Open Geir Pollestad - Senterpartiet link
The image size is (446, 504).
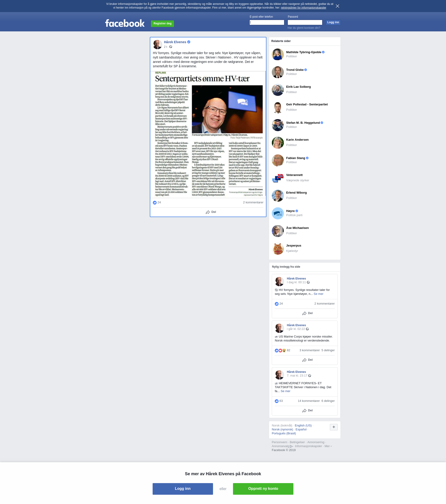[307, 104]
